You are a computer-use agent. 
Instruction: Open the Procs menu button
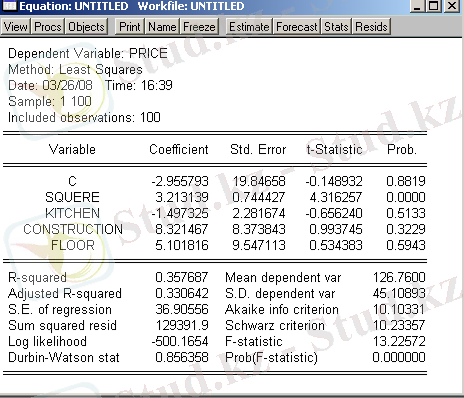pos(48,27)
